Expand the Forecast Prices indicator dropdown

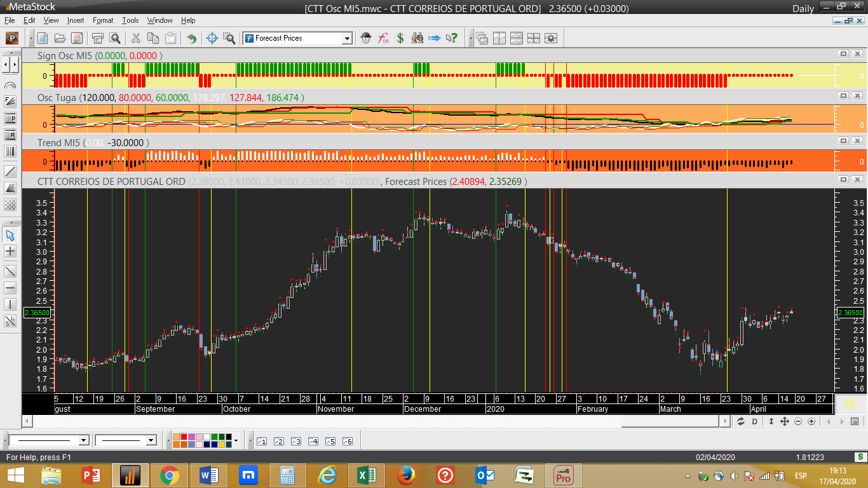click(x=347, y=38)
